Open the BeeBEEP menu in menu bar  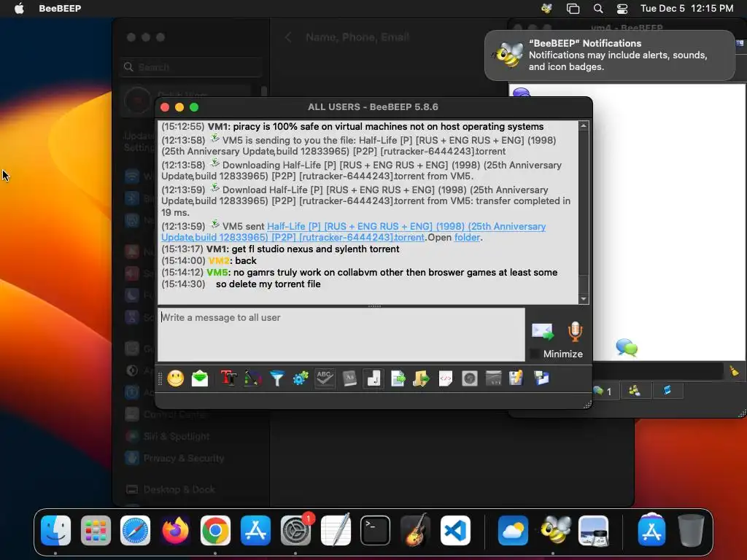[60, 8]
